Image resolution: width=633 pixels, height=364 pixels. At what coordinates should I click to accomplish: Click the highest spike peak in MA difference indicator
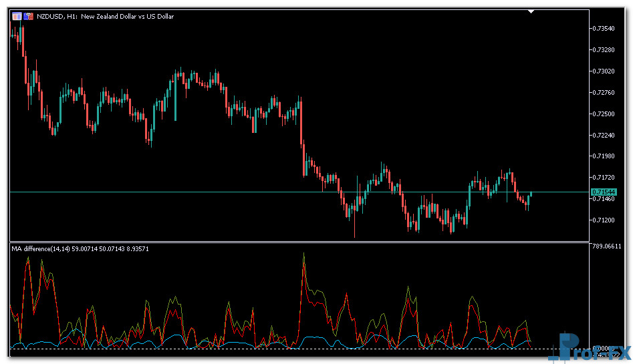[304, 254]
